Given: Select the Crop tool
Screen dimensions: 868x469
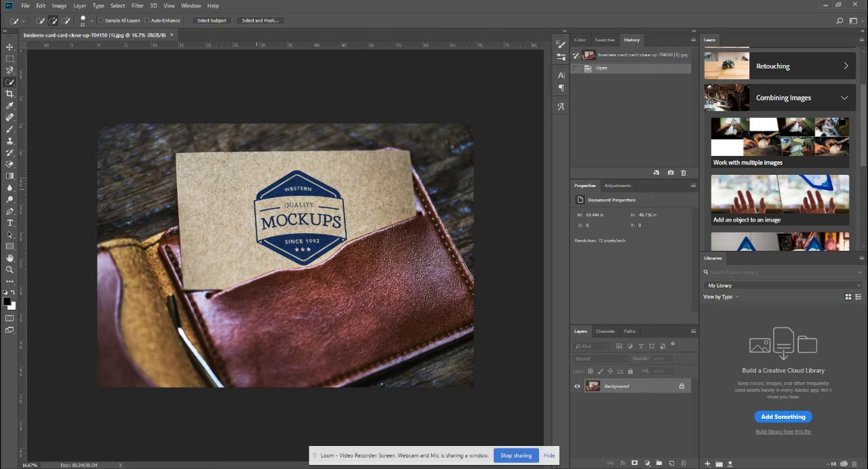Looking at the screenshot, I should 9,94.
